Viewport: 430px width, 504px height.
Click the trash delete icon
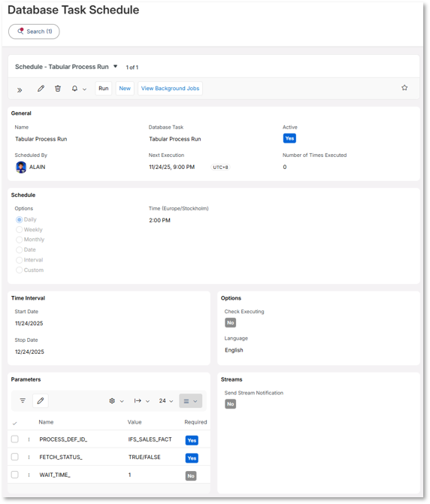(x=58, y=89)
